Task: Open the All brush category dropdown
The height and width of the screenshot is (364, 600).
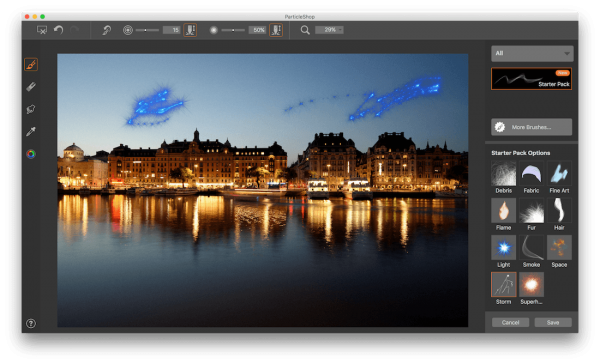Action: pyautogui.click(x=532, y=54)
